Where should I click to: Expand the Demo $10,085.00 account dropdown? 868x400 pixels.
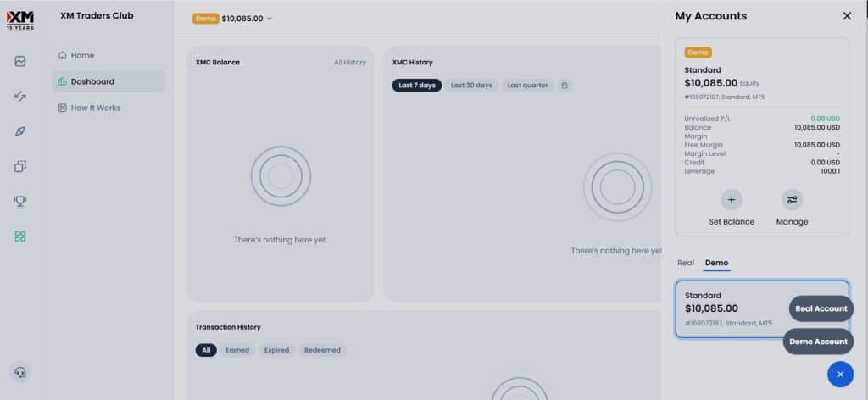point(232,19)
